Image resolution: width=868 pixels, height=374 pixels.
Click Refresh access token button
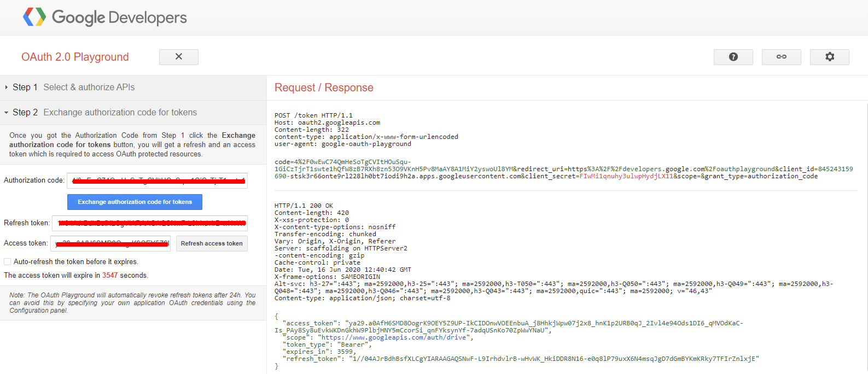212,244
